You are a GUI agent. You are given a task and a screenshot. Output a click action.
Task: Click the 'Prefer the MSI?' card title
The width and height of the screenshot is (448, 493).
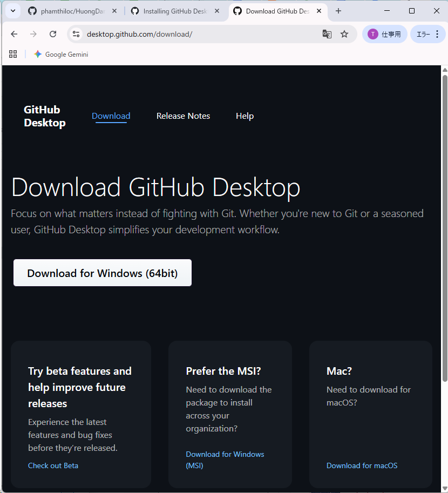pos(223,371)
